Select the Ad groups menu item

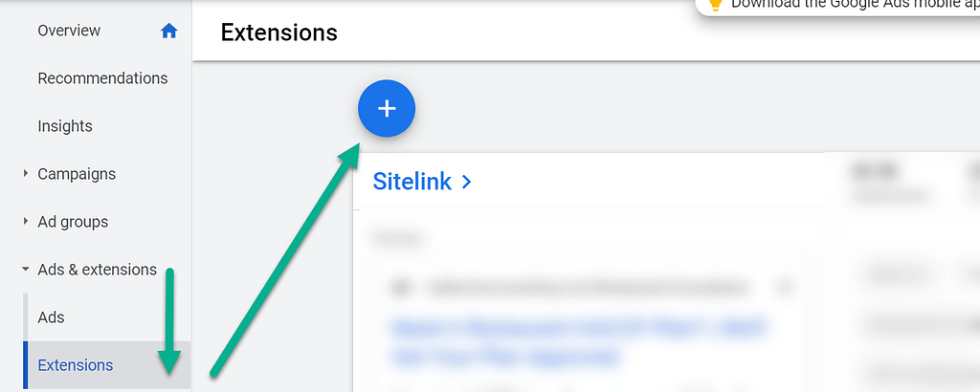[73, 222]
